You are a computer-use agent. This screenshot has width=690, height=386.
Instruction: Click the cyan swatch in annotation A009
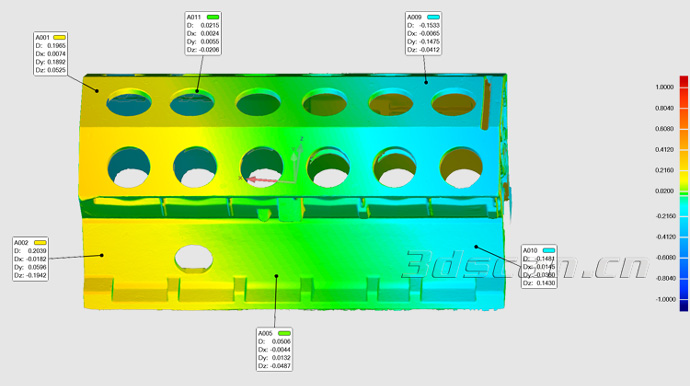tap(433, 17)
